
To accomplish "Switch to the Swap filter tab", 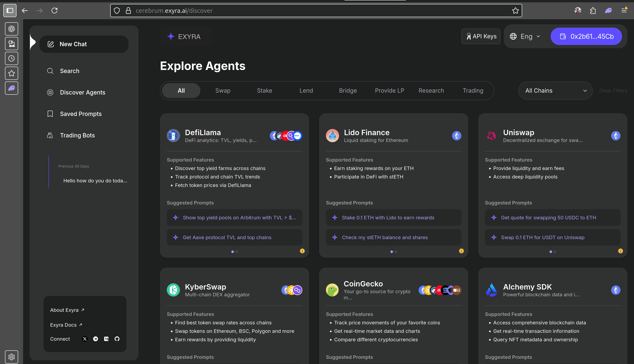I will (222, 91).
